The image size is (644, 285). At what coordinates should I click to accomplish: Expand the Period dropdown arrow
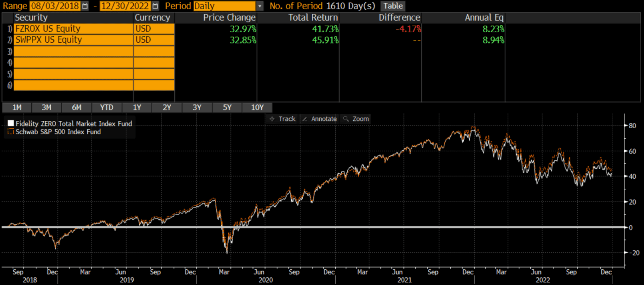260,6
